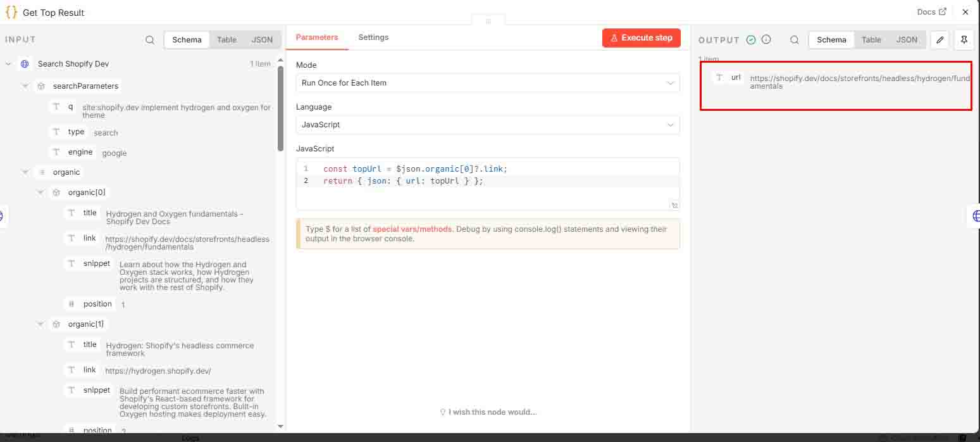Collapse the organic[0] tree node
Image resolution: width=980 pixels, height=442 pixels.
click(x=40, y=193)
